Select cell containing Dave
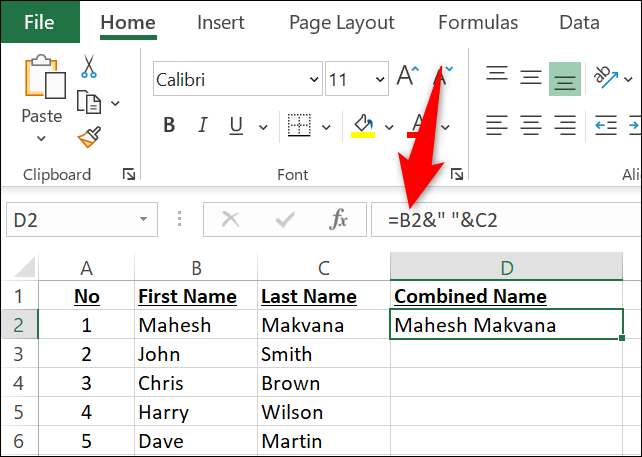 196,441
